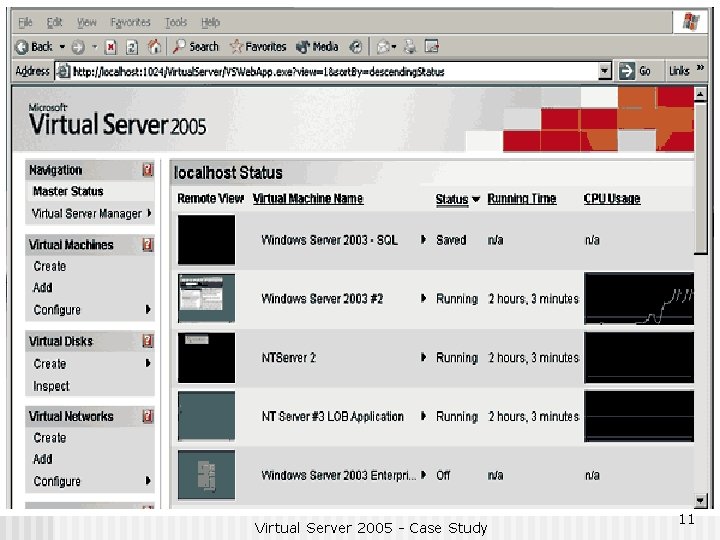
Task: Click the page scrollbar up arrow
Action: coord(700,95)
